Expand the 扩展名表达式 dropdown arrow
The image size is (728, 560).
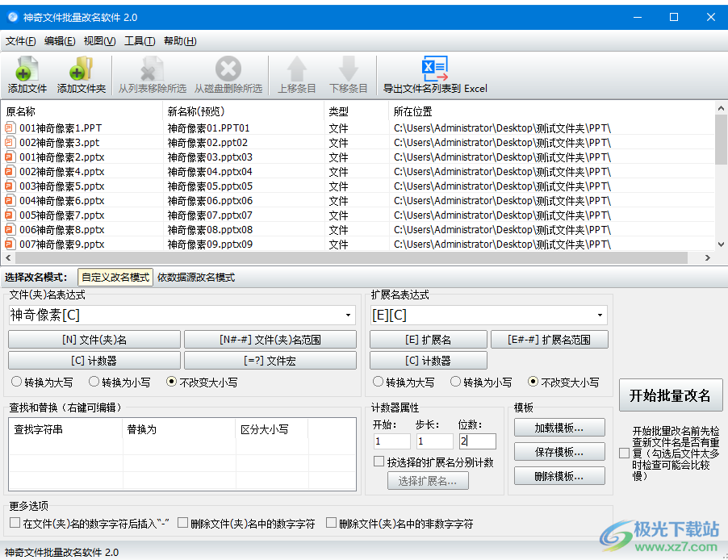600,316
